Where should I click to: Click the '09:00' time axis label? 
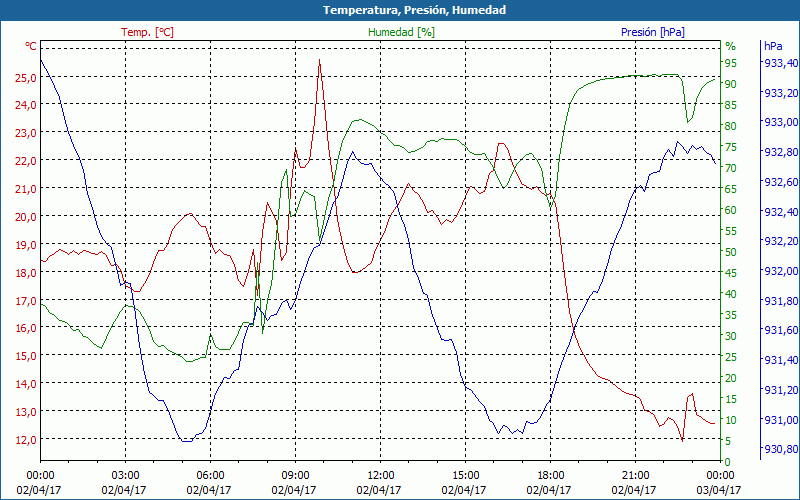(x=295, y=477)
